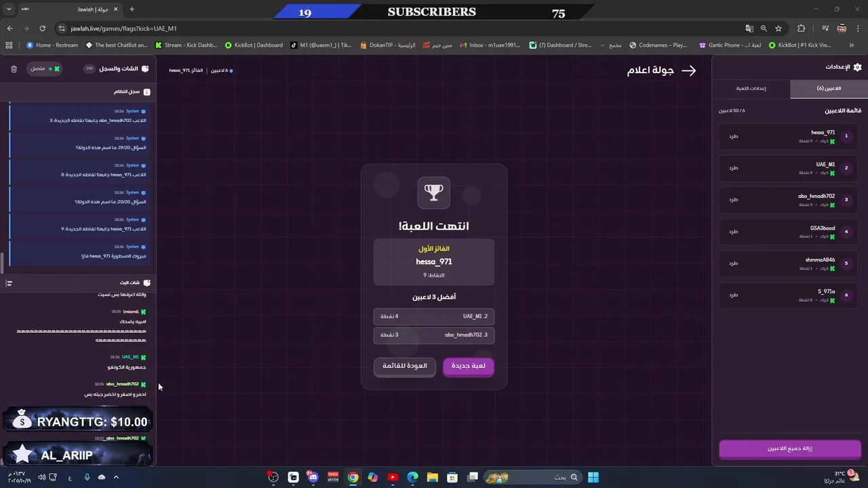Image resolution: width=868 pixels, height=488 pixels.
Task: Show hidden system tray icons chevron
Action: pos(116,477)
